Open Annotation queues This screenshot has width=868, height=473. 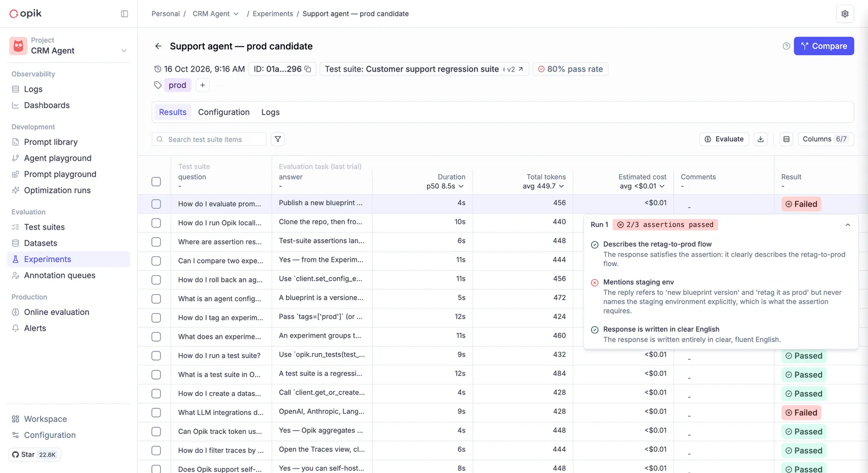[60, 275]
